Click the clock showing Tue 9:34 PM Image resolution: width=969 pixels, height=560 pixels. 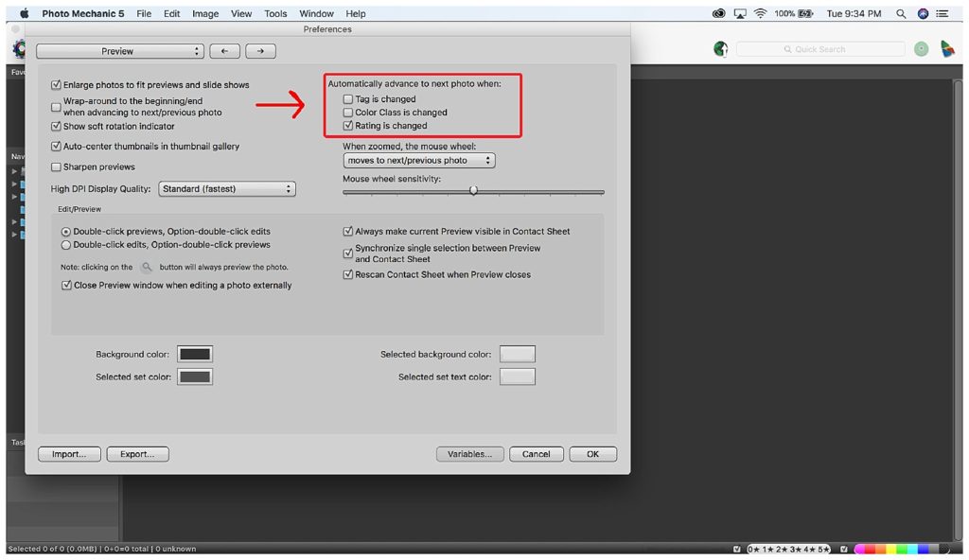[854, 13]
